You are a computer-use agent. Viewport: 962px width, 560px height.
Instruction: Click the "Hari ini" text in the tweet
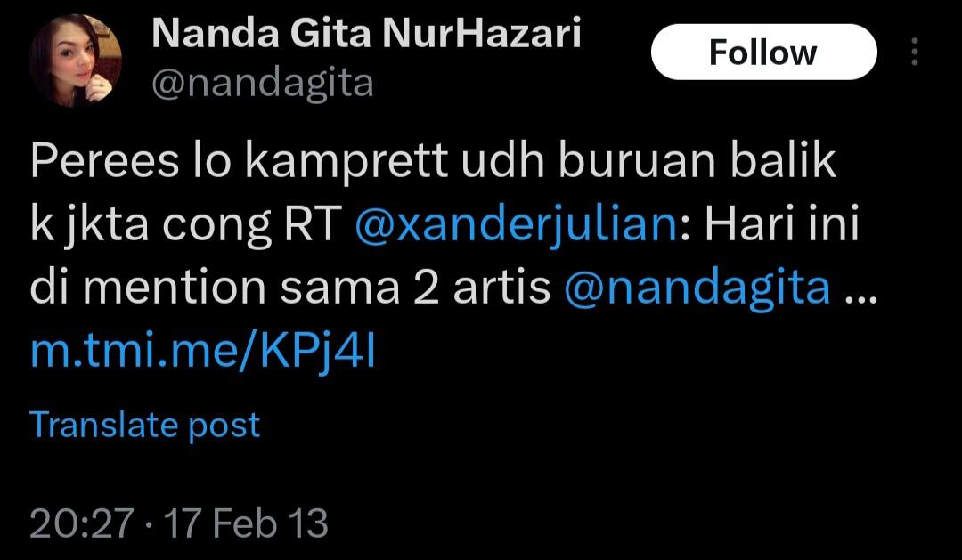pos(782,226)
